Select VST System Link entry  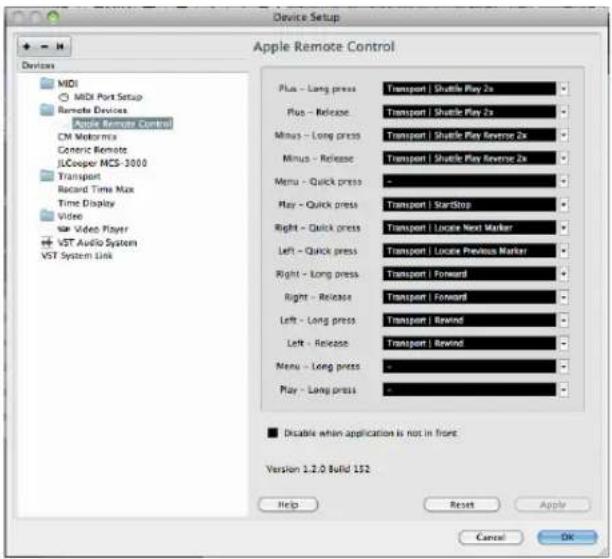(x=77, y=256)
